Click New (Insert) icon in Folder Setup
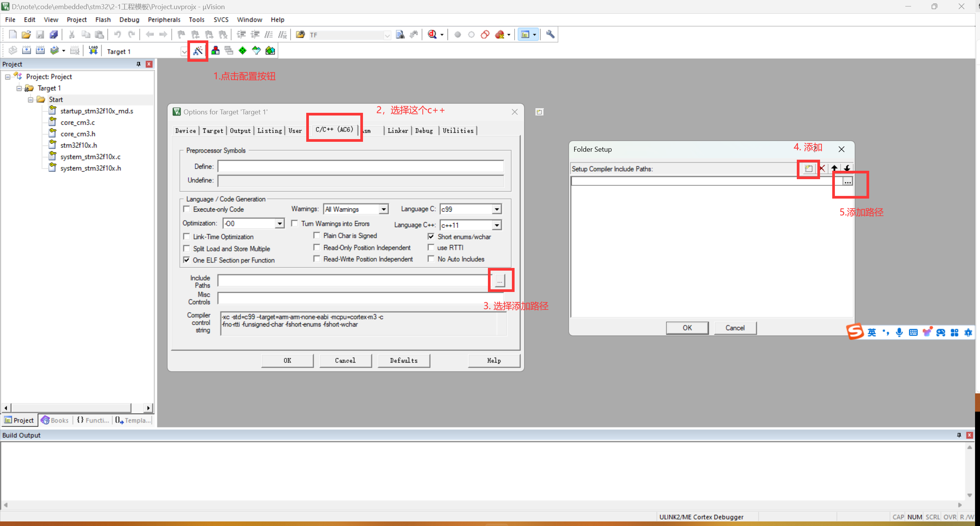Screen dimensions: 980x526 pyautogui.click(x=809, y=168)
